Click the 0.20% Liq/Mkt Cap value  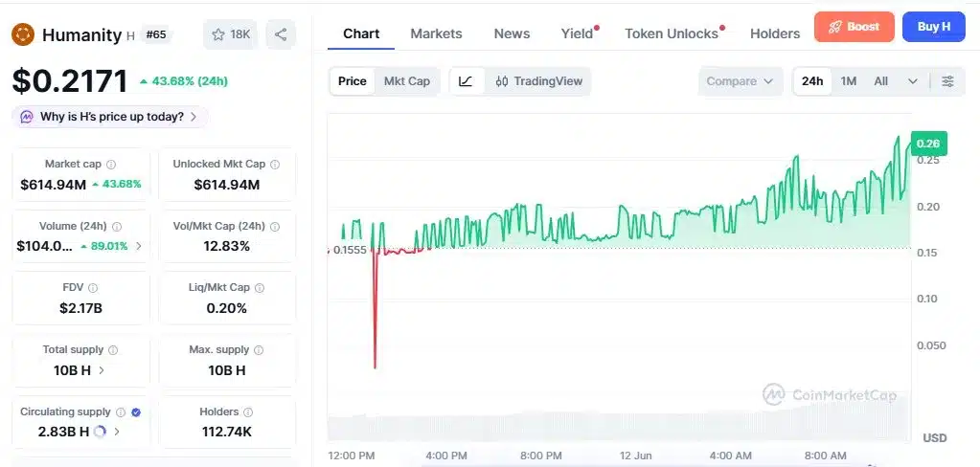coord(227,308)
